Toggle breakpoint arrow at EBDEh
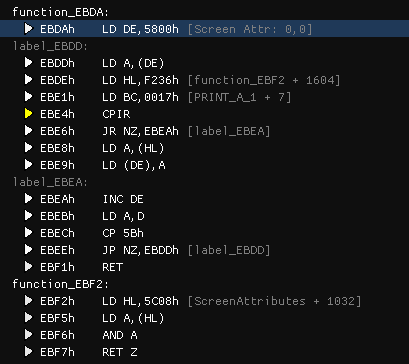 (29, 80)
